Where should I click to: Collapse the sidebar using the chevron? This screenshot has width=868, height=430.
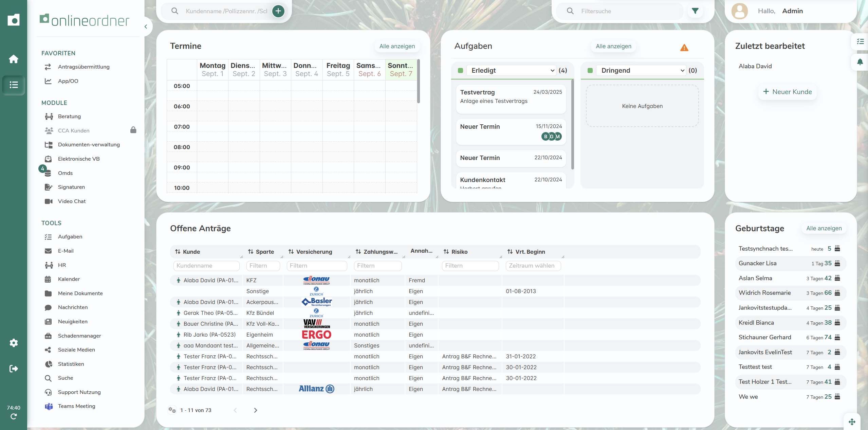click(x=146, y=26)
